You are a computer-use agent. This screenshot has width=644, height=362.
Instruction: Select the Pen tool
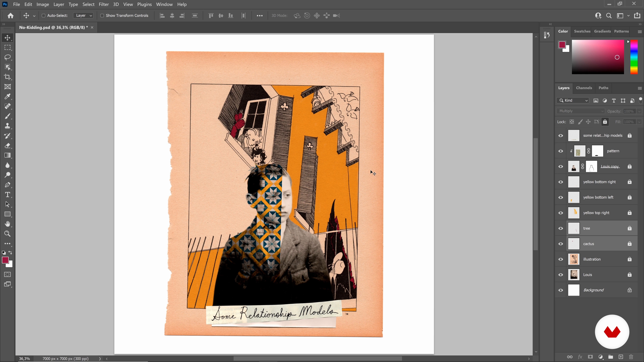[8, 185]
